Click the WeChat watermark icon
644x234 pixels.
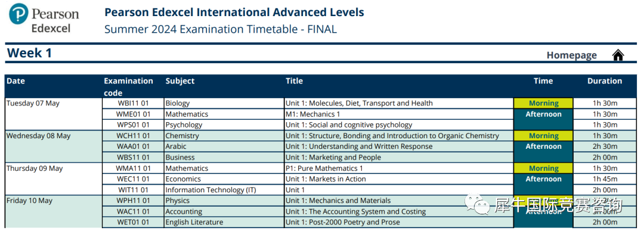pos(478,204)
